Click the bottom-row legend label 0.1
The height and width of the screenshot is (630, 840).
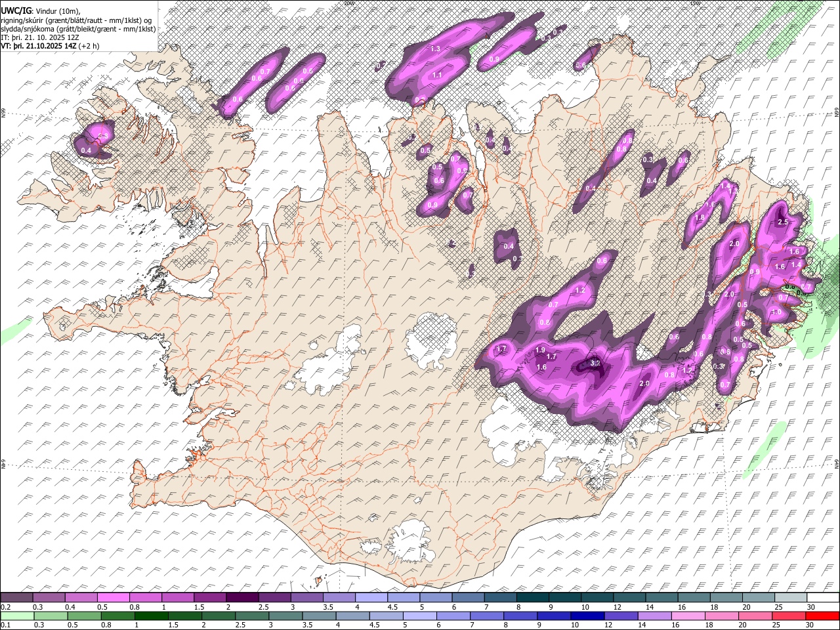6,625
